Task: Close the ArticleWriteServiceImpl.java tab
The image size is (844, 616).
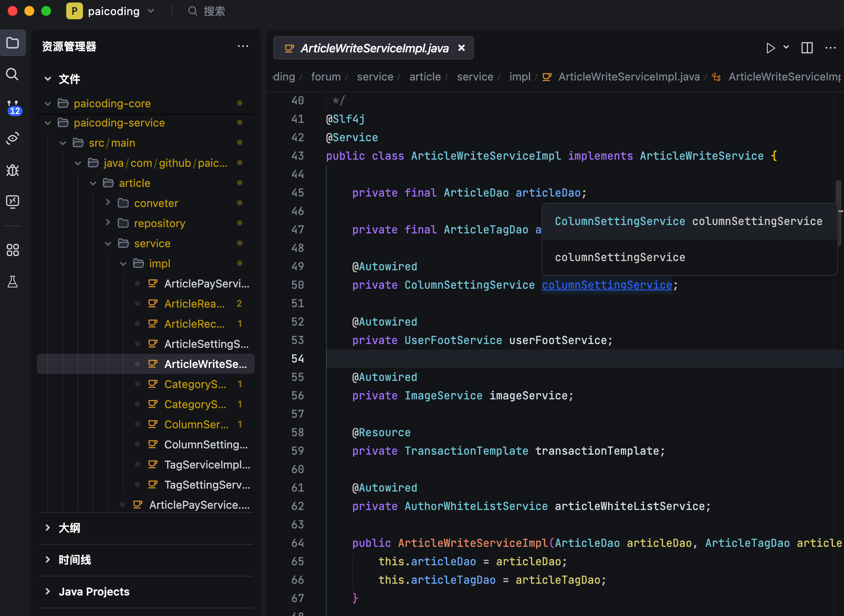Action: [x=461, y=48]
